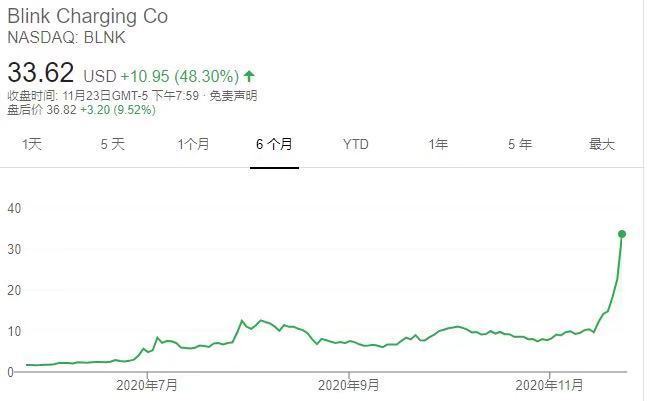658x401 pixels.
Task: Open the 1个月 chart tab
Action: 193,144
